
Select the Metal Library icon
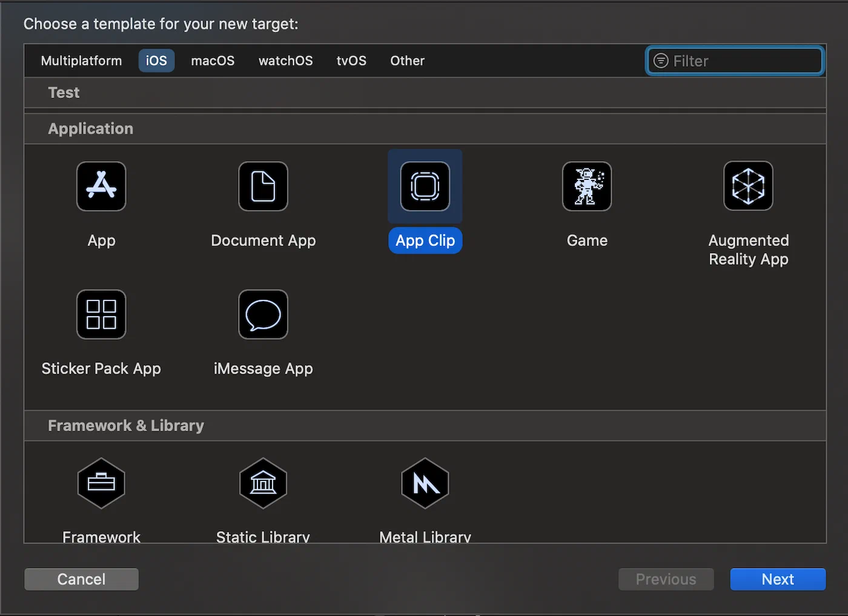pyautogui.click(x=425, y=483)
